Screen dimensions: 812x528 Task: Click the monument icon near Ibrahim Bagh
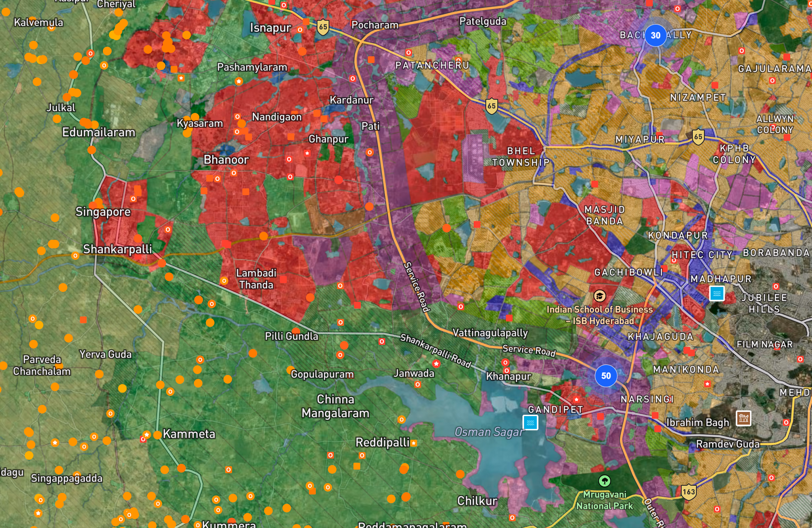click(743, 418)
